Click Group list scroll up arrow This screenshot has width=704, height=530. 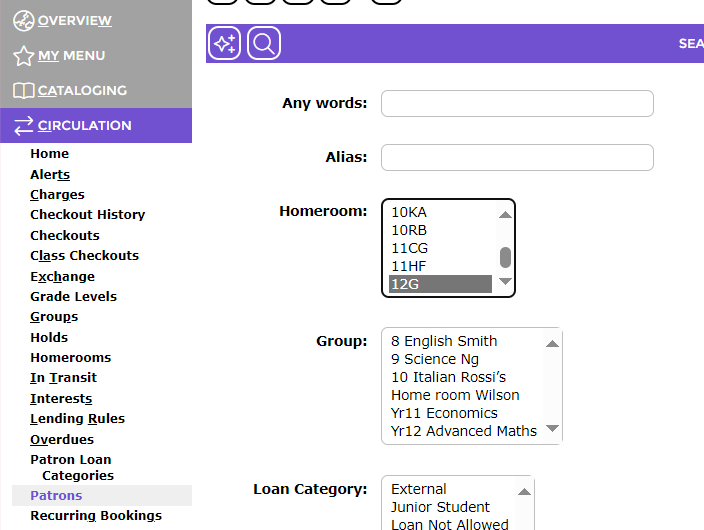tap(552, 344)
